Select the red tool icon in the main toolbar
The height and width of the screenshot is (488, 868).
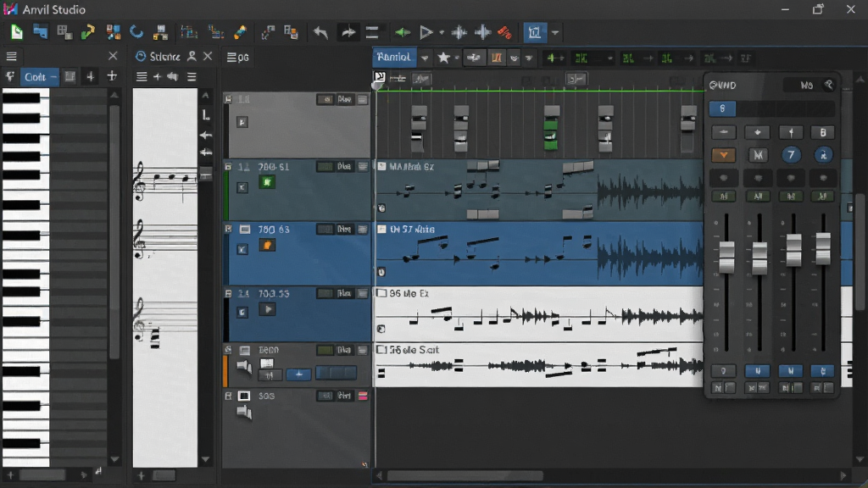click(x=504, y=33)
